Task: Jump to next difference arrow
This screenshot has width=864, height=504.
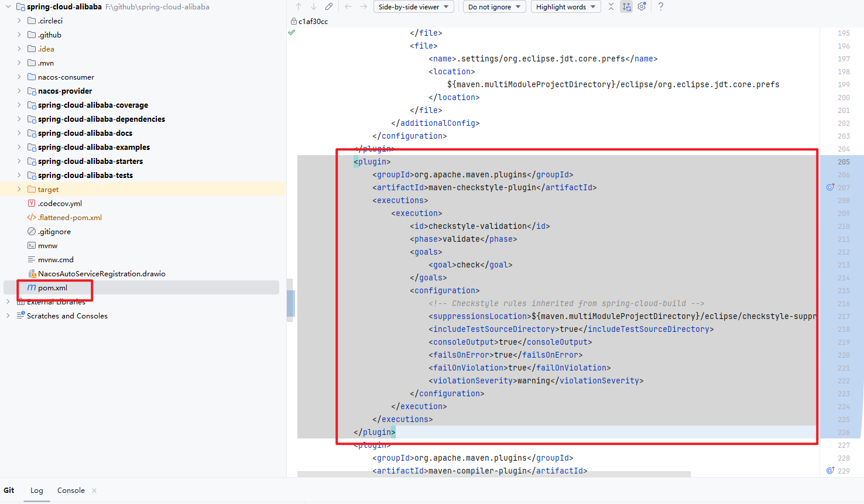Action: 314,6
